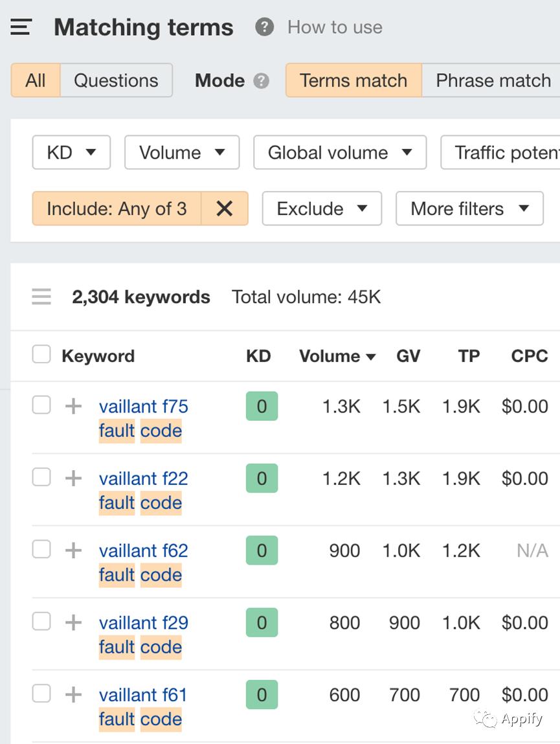This screenshot has width=560, height=744.
Task: Click the plus icon for vaillant f62
Action: click(x=74, y=550)
